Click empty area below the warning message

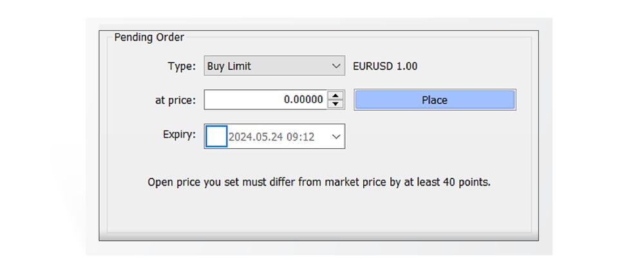click(319, 213)
